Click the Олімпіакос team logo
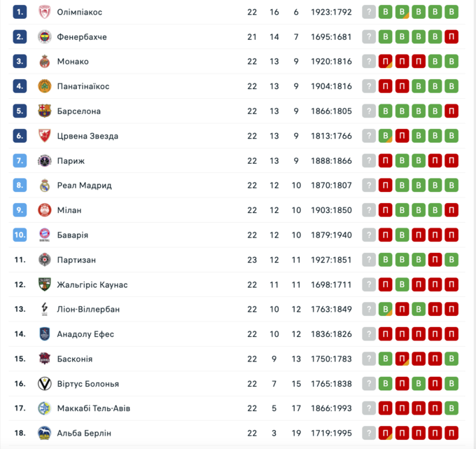476x449 pixels. click(44, 12)
